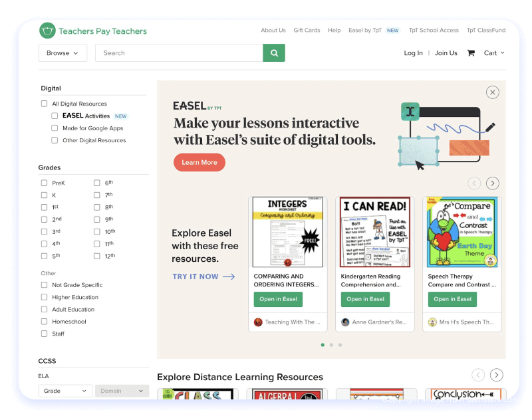Go to next Easel resource slide arrow

(x=492, y=183)
